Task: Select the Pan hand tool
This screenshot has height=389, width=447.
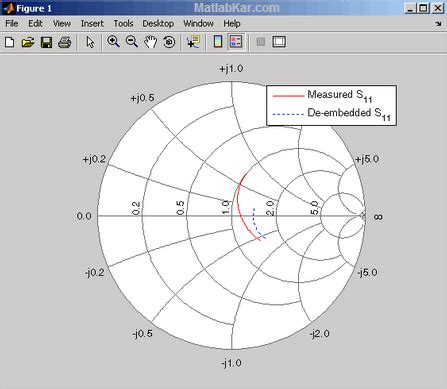Action: point(150,42)
